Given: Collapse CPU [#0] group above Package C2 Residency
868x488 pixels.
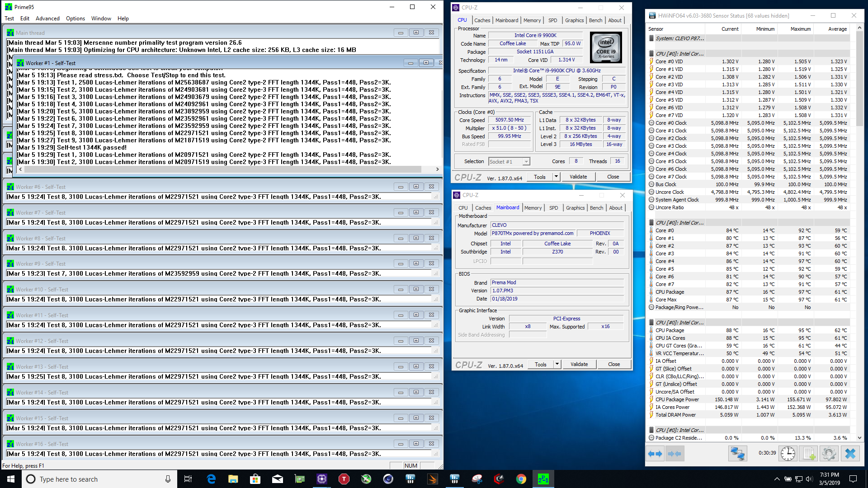Looking at the screenshot, I should (651, 430).
